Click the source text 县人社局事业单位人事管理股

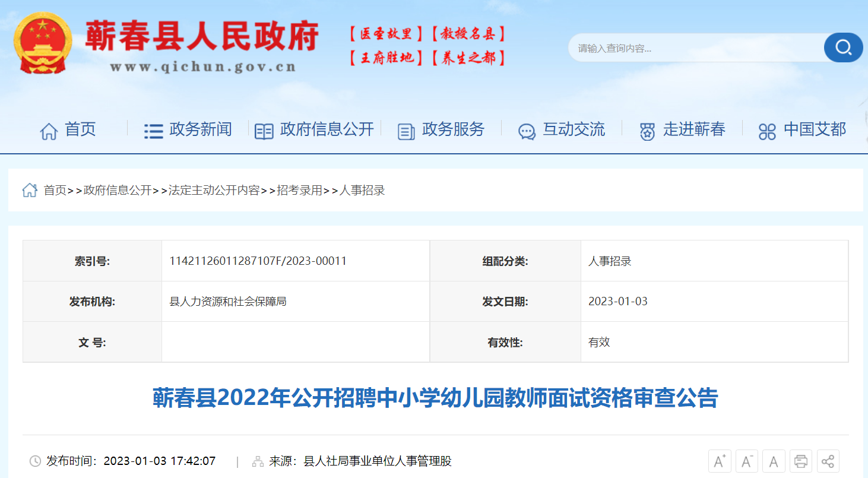tap(378, 461)
